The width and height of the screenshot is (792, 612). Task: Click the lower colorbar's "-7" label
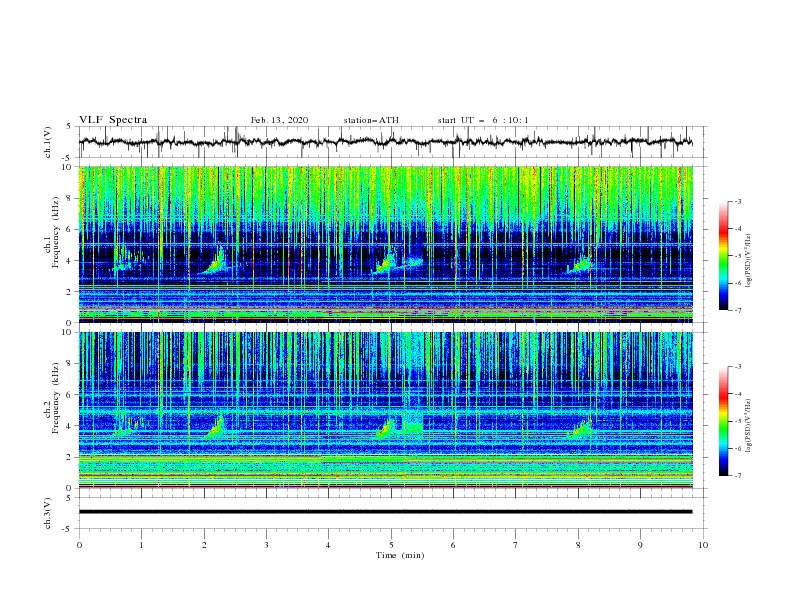coord(737,475)
